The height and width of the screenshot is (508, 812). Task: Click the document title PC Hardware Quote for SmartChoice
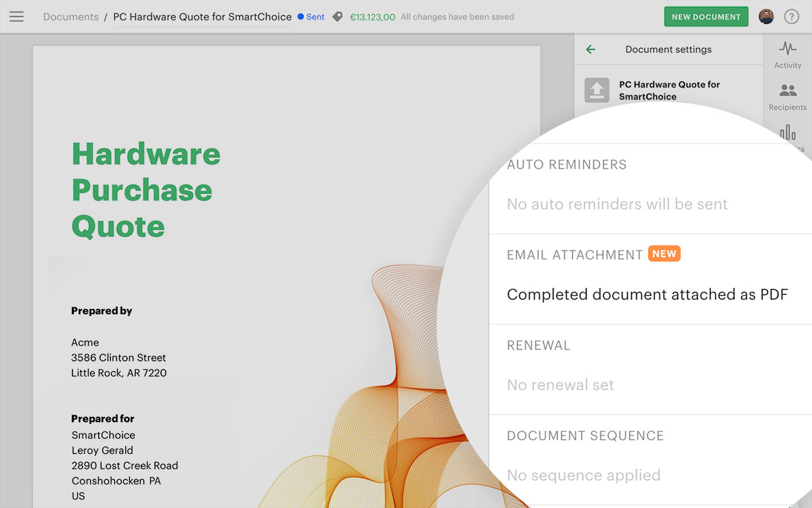[202, 17]
